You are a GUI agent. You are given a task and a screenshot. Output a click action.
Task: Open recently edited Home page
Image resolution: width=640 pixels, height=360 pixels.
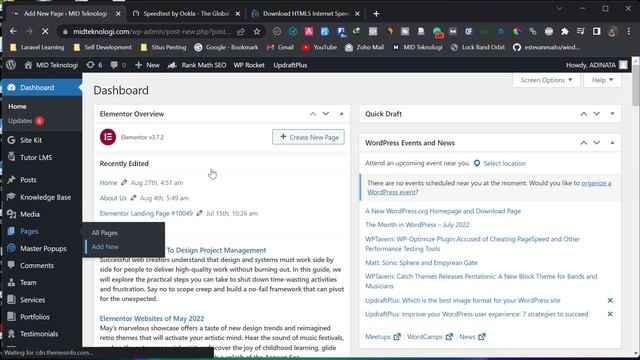109,182
